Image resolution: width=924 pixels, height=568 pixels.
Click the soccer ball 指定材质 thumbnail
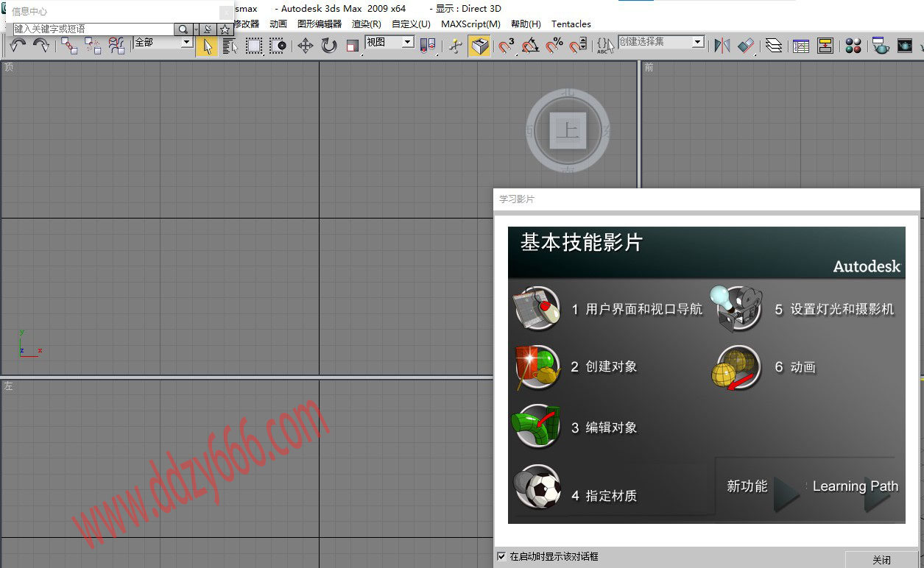click(x=537, y=487)
